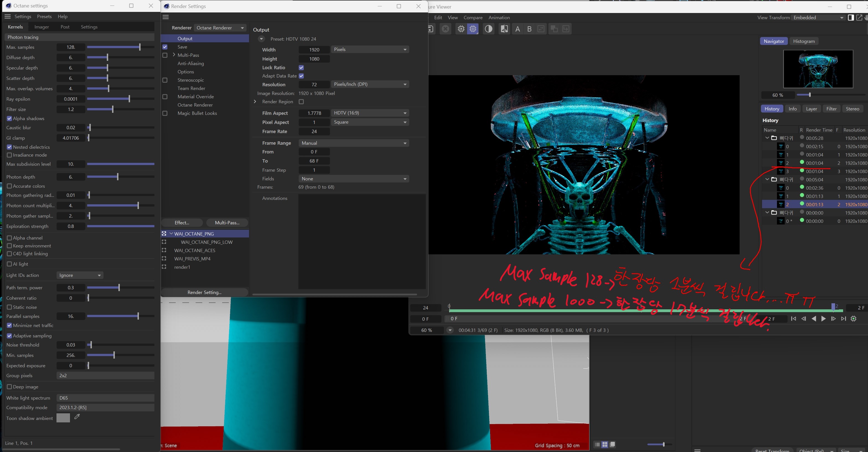This screenshot has width=868, height=452.
Task: Toggle the AB compare split icon
Action: 504,29
